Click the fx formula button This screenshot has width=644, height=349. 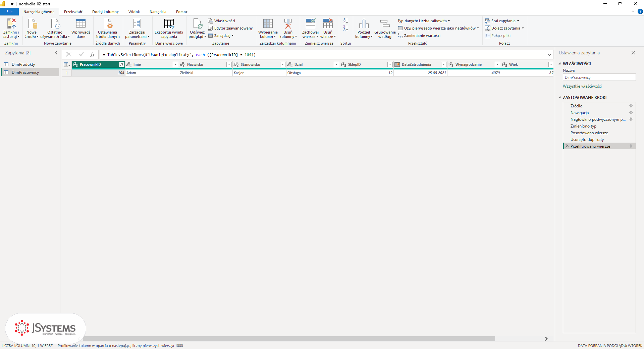[x=93, y=54]
